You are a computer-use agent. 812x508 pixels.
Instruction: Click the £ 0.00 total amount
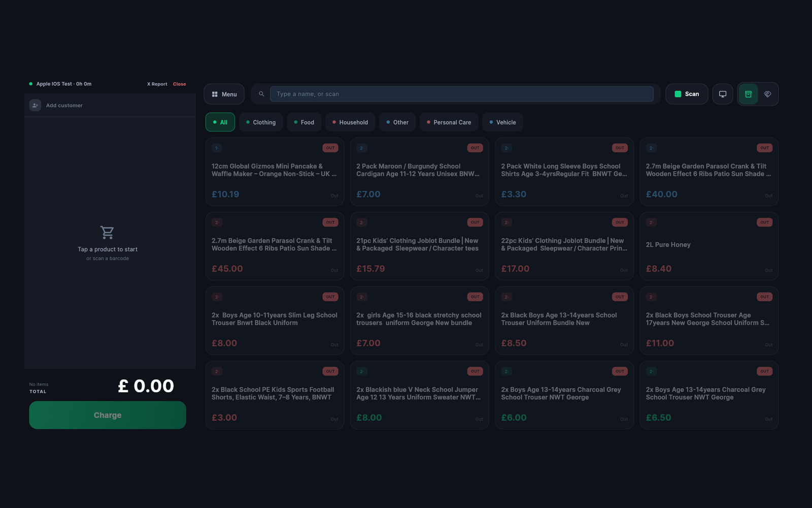(146, 386)
